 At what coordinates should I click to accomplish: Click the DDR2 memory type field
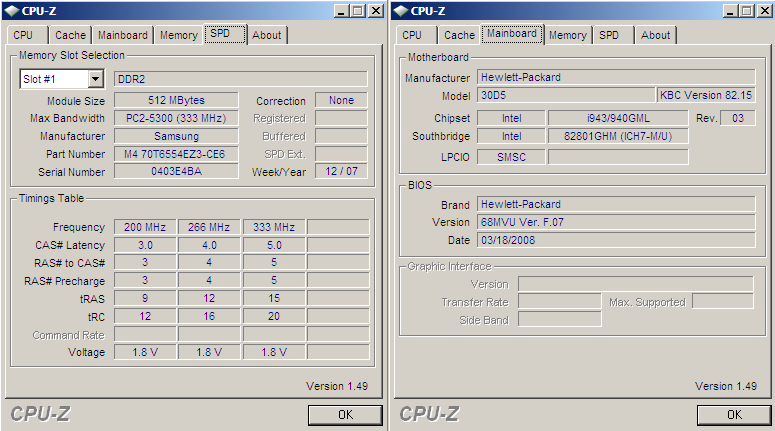pos(241,79)
